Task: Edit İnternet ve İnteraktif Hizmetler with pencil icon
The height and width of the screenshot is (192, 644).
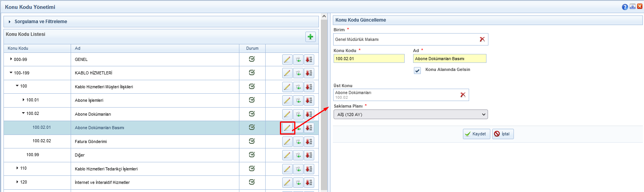Action: 287,182
